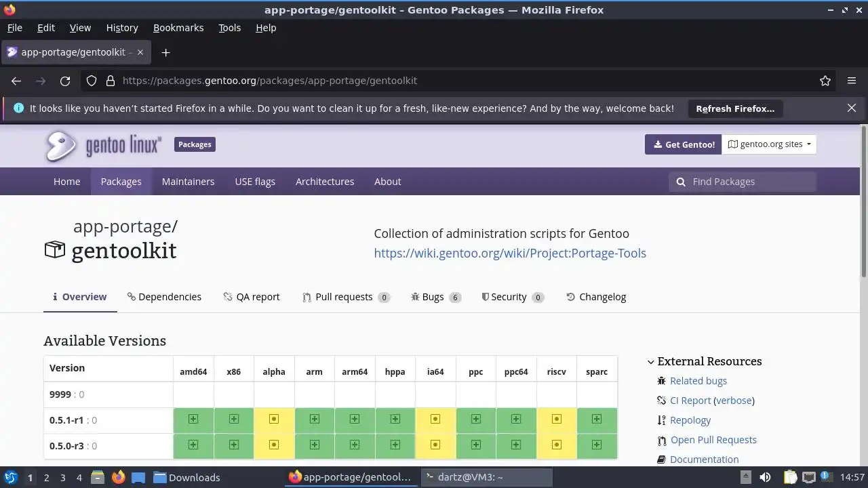Open the Related bugs link

(x=698, y=381)
